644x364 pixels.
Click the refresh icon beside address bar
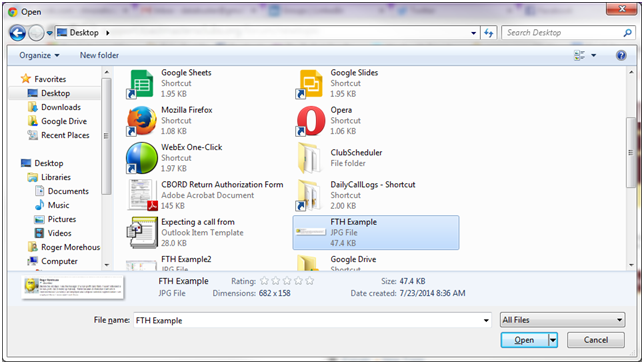click(489, 33)
